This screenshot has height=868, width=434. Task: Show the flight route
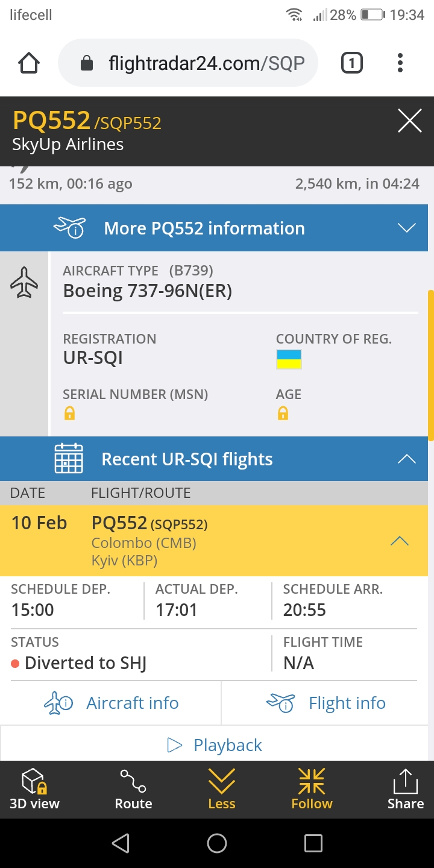[x=133, y=790]
